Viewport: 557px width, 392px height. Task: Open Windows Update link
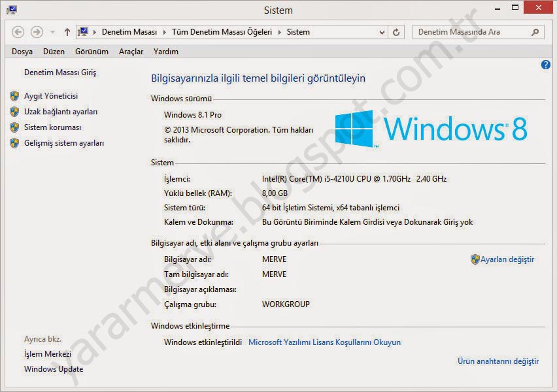pyautogui.click(x=54, y=369)
